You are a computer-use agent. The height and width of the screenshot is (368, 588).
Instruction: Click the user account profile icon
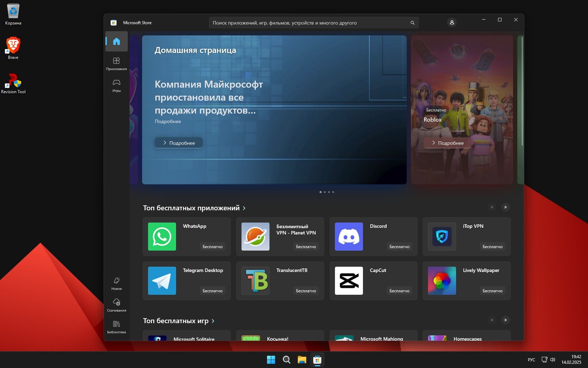[x=452, y=23]
